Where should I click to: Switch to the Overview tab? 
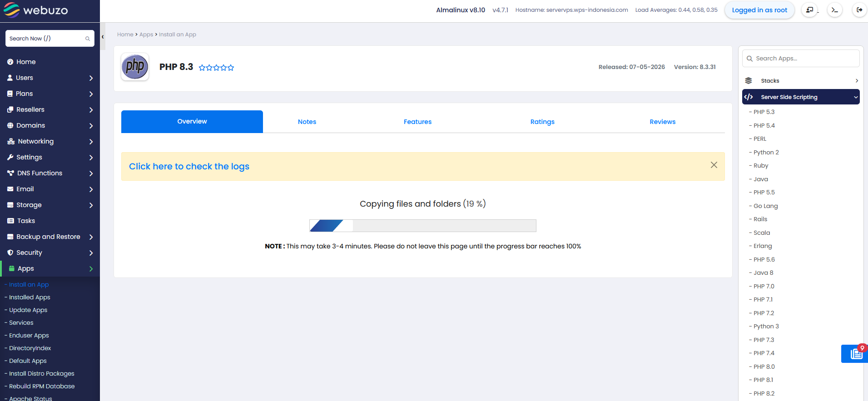192,121
